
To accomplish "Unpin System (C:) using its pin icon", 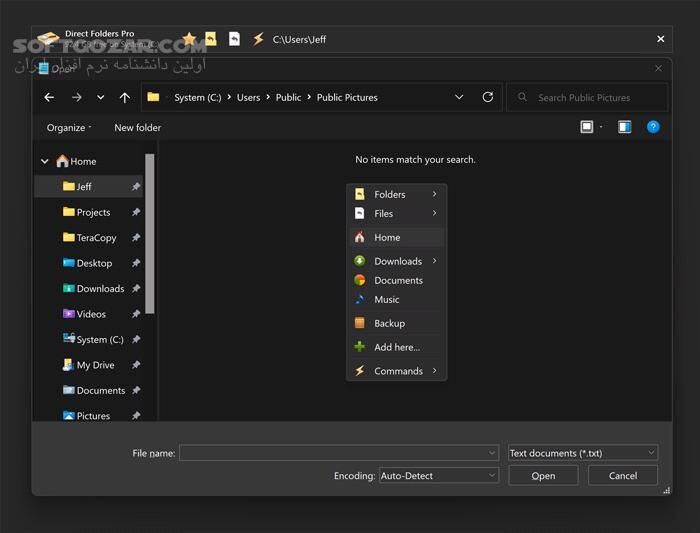I will [136, 339].
